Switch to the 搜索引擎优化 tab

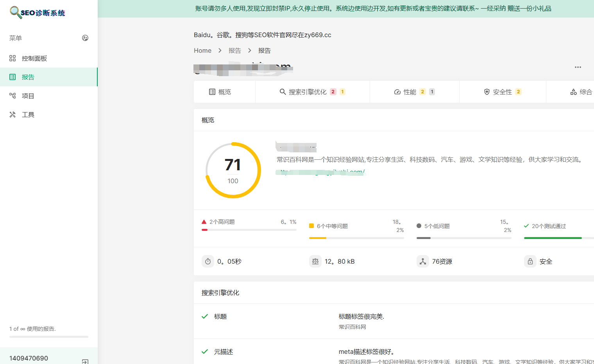[x=308, y=92]
